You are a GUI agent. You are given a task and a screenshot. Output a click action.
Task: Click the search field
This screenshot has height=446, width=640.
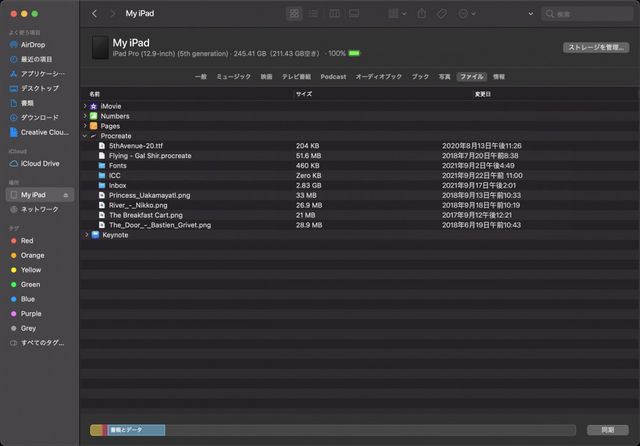(587, 13)
